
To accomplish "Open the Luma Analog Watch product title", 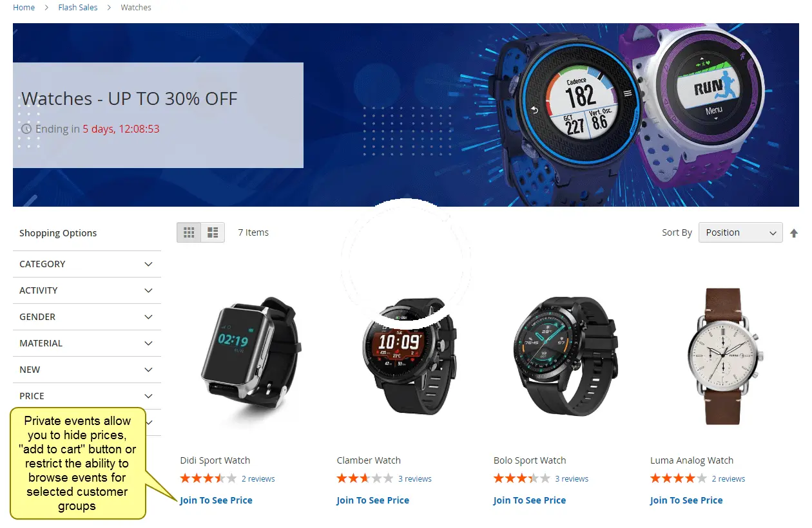I will [692, 460].
